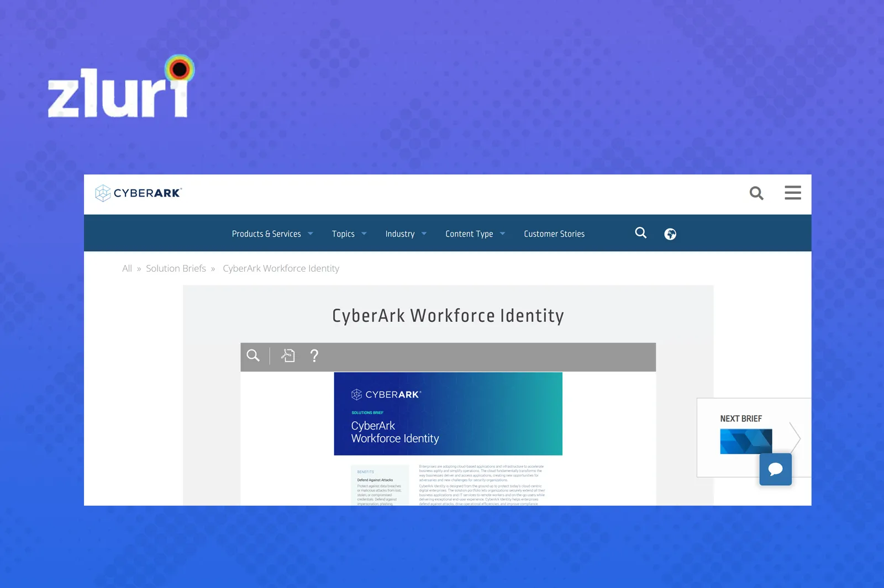Open the Customer Stories menu item
Image resolution: width=884 pixels, height=588 pixels.
coord(554,234)
